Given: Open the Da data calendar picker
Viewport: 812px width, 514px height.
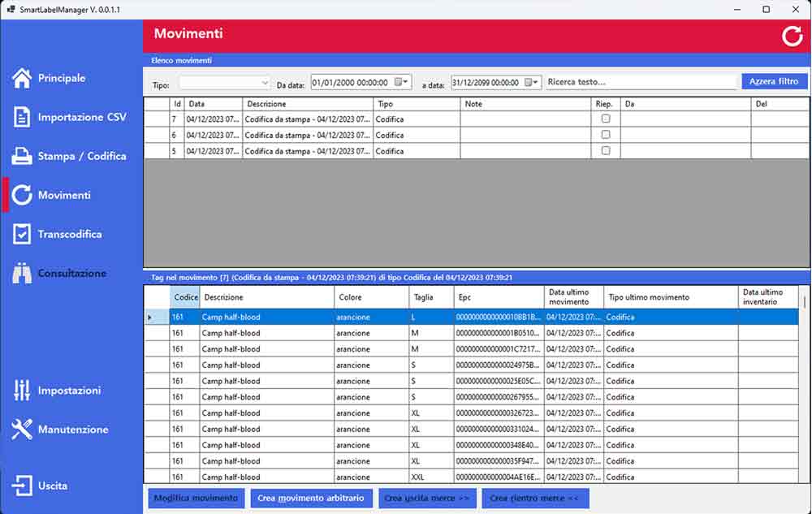Looking at the screenshot, I should 401,82.
